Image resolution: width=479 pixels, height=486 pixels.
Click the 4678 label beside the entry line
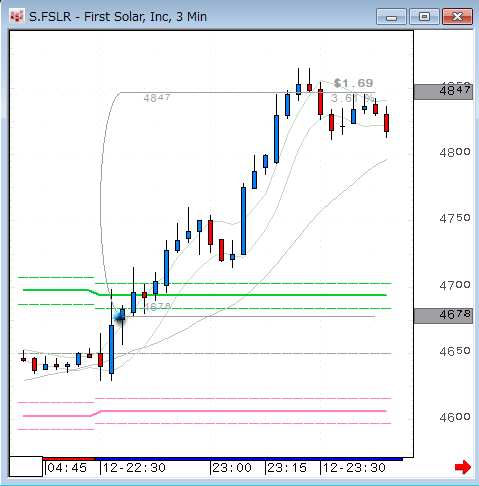(158, 306)
